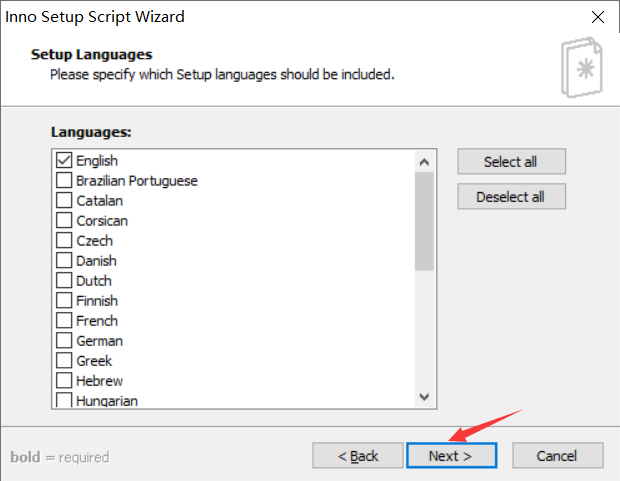This screenshot has width=620, height=481.
Task: Proceed with the Next button
Action: pos(451,456)
